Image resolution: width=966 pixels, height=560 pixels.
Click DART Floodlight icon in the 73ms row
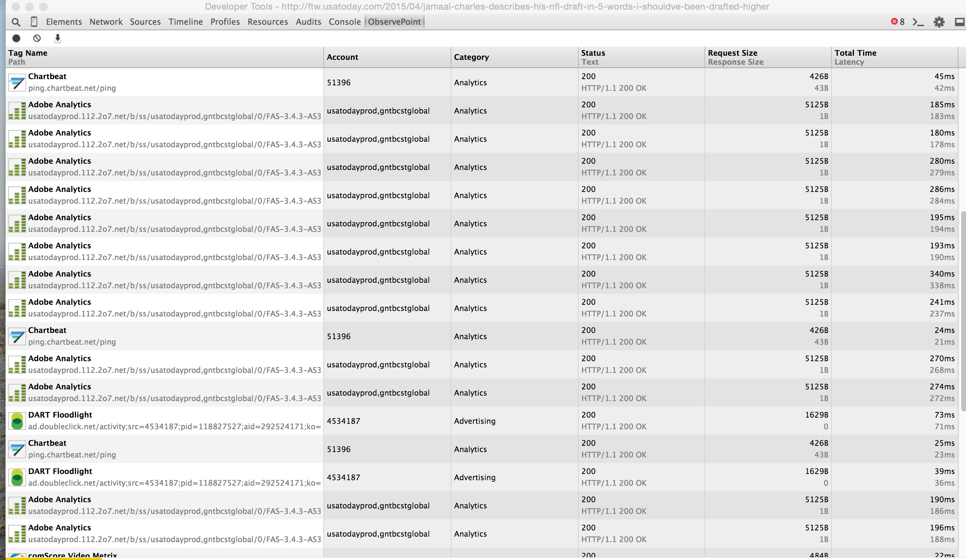(x=17, y=421)
